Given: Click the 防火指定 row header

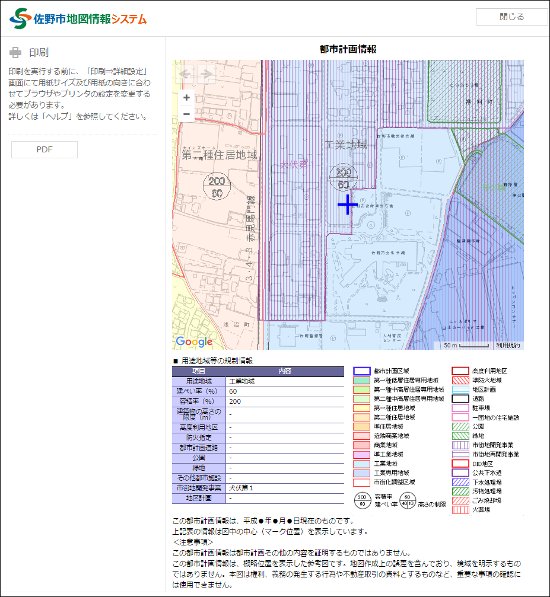Looking at the screenshot, I should tap(199, 438).
